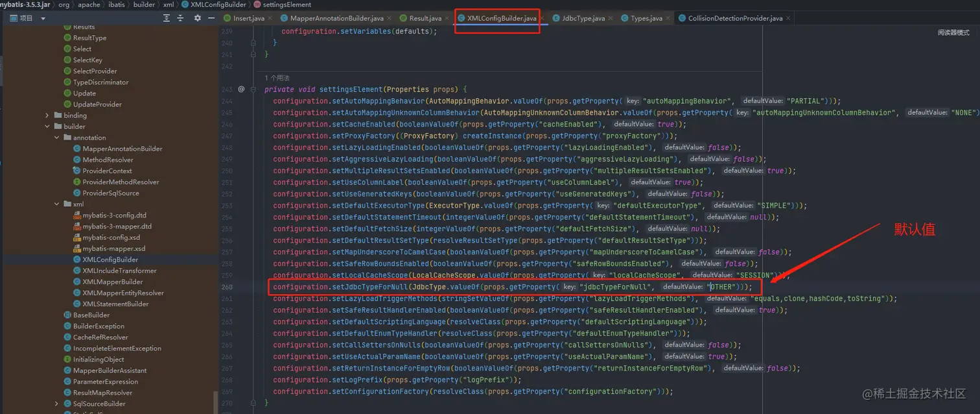Click the project tree vertical scrollbar
Viewport: 980px width, 414px height.
point(216,402)
